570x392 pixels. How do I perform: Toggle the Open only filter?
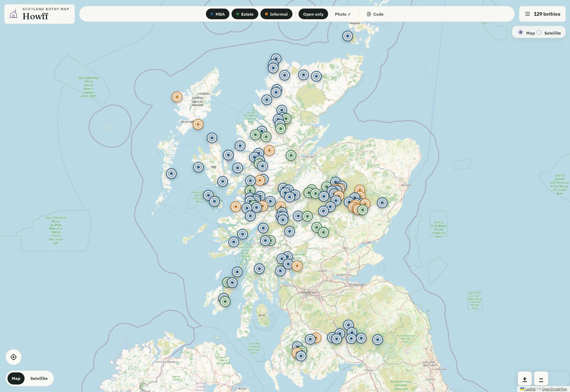click(x=313, y=14)
